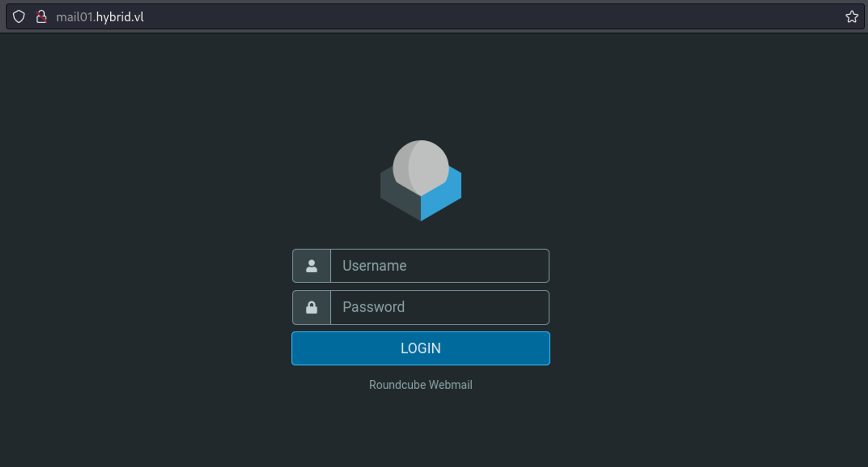Viewport: 868px width, 467px height.
Task: Click the dark gray face of the logo cube
Action: [397, 198]
